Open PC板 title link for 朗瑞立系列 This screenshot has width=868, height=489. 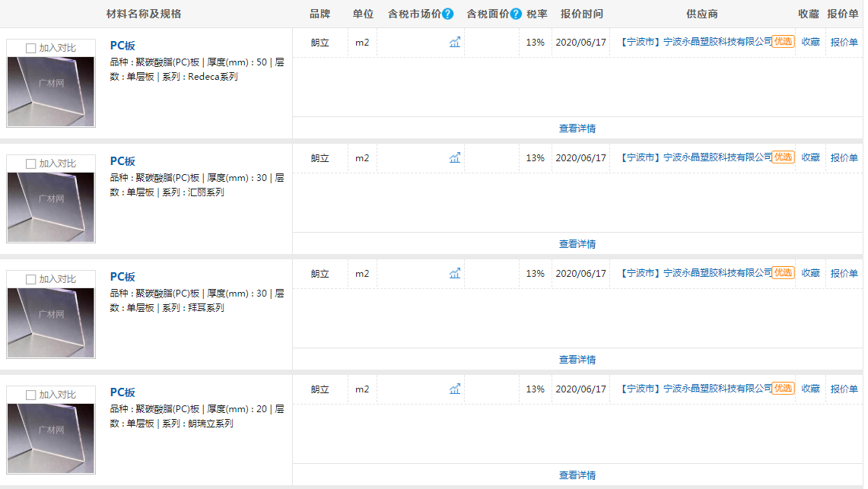(x=122, y=392)
